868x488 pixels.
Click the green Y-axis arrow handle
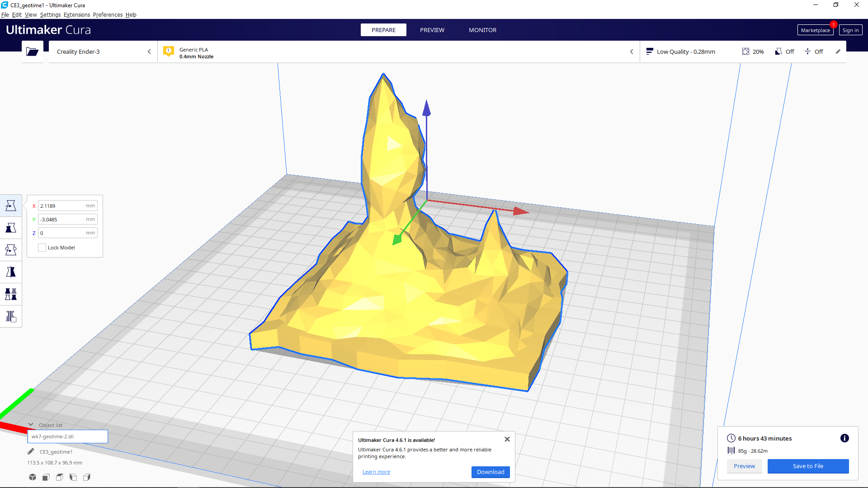pos(397,239)
